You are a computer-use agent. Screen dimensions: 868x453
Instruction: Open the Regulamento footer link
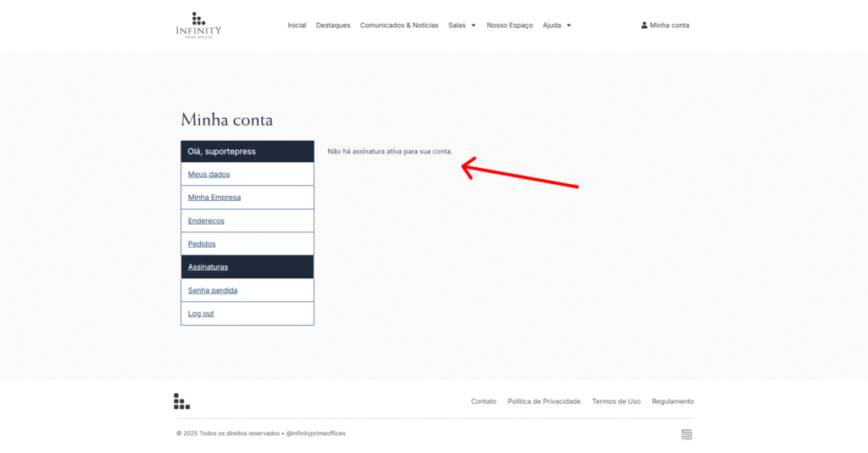[x=672, y=401]
